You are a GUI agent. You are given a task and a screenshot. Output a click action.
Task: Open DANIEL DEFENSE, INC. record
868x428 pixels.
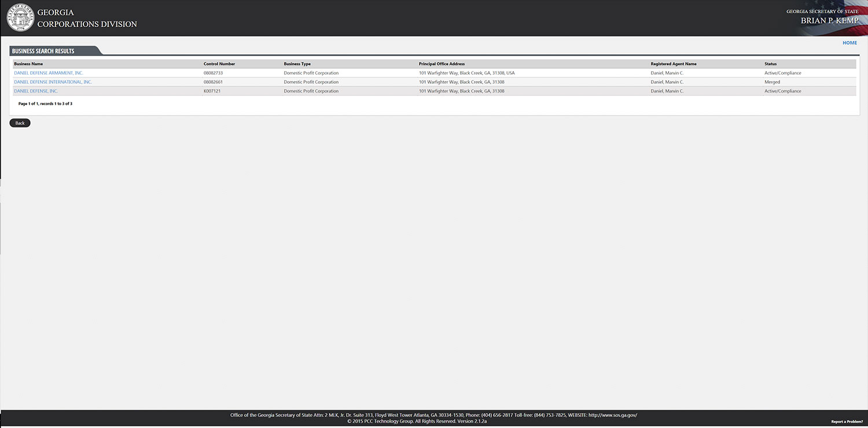pos(36,91)
